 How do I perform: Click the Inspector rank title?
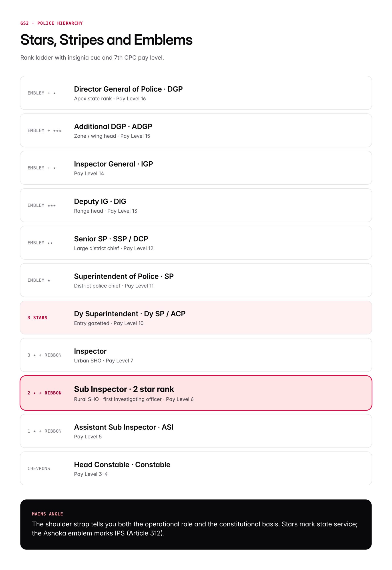click(x=90, y=351)
